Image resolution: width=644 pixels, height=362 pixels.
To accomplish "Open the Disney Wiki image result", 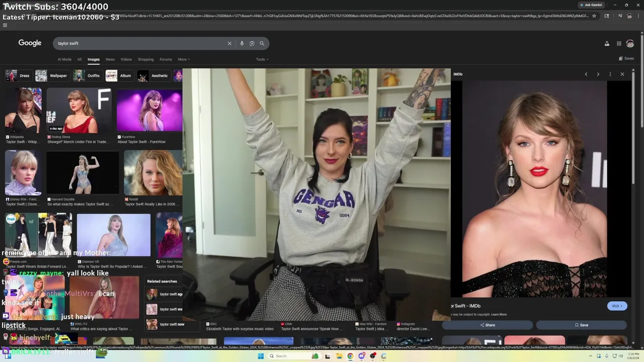I will pos(23,172).
